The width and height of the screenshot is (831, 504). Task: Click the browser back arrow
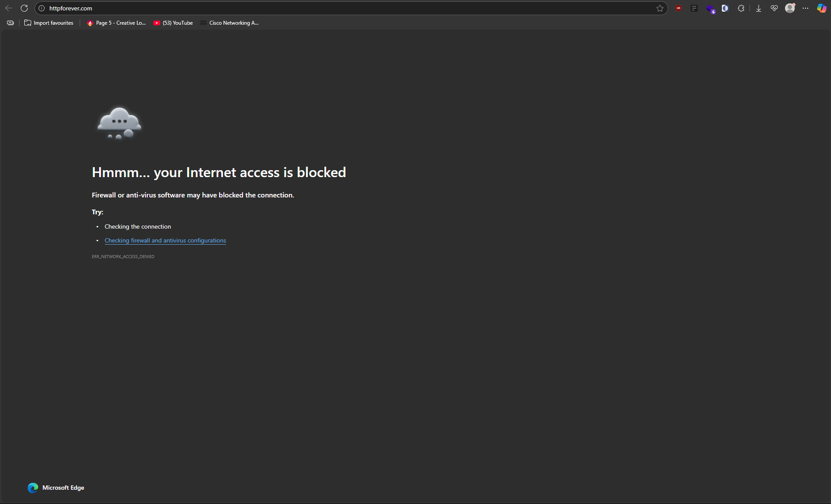tap(9, 8)
